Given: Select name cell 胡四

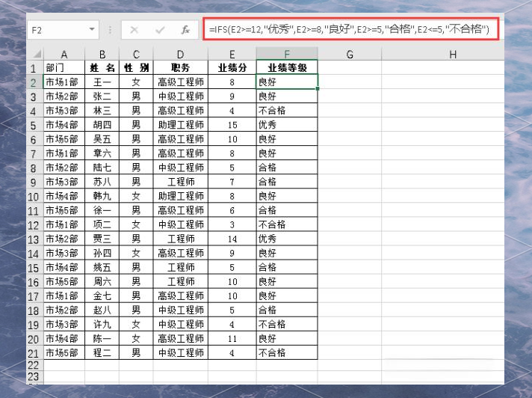Looking at the screenshot, I should (102, 125).
